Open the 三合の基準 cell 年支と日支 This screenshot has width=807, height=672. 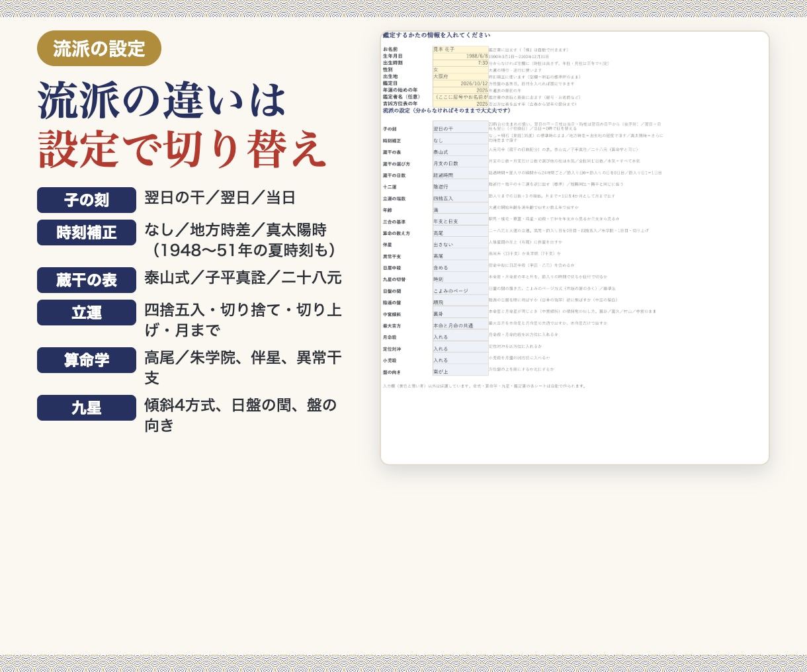click(460, 220)
